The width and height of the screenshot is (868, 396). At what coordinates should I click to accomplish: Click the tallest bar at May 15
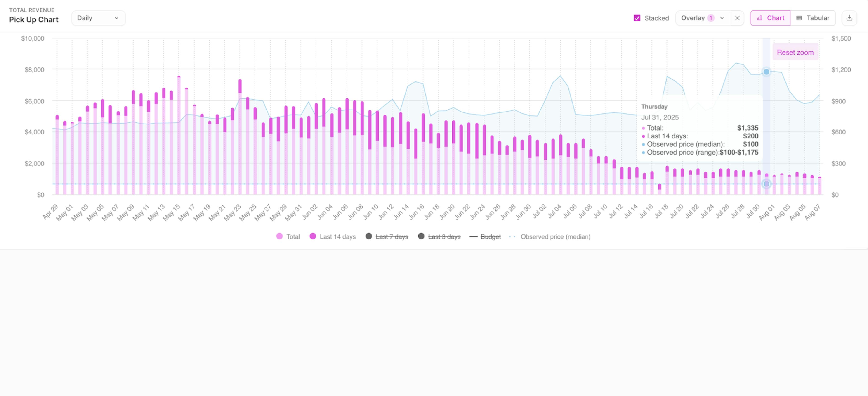click(x=179, y=135)
